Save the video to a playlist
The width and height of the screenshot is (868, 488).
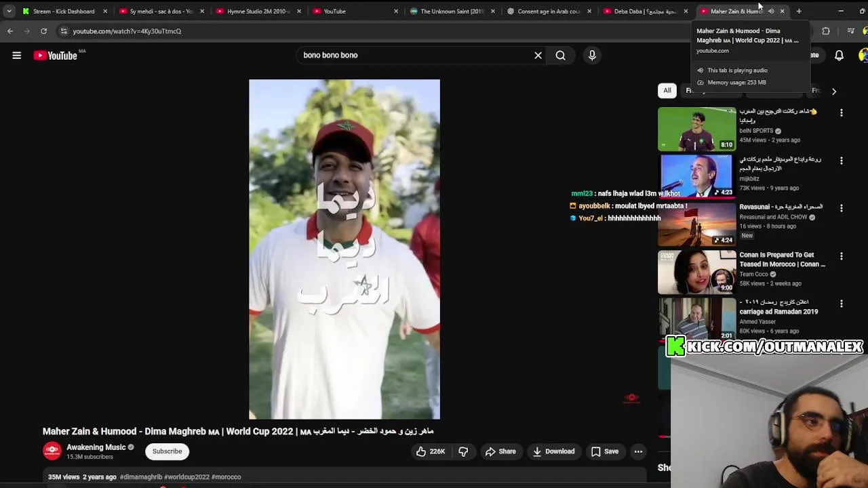604,451
